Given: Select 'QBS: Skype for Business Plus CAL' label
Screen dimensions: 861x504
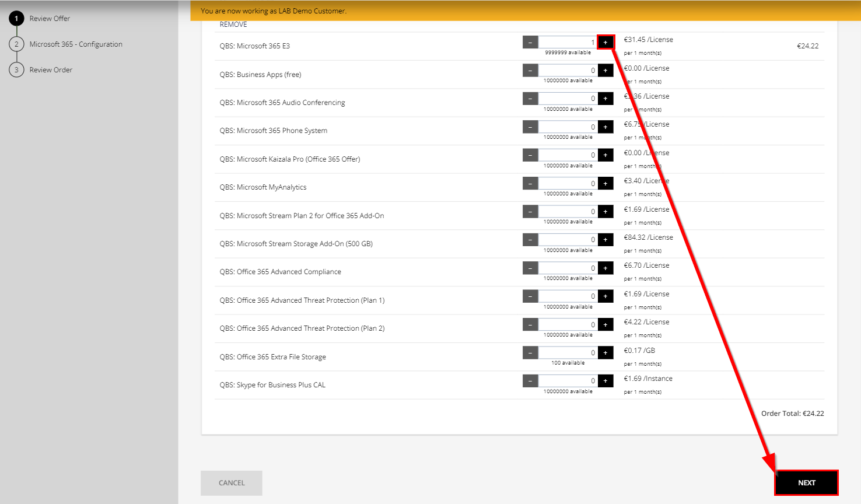Looking at the screenshot, I should (272, 385).
